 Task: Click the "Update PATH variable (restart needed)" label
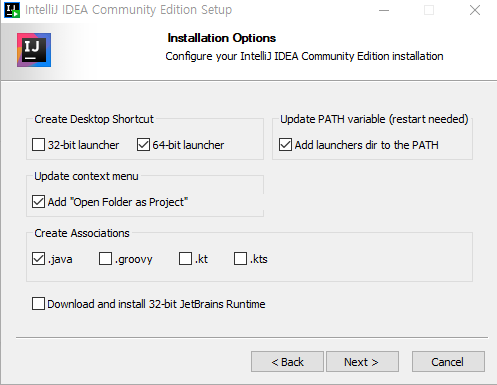point(374,119)
